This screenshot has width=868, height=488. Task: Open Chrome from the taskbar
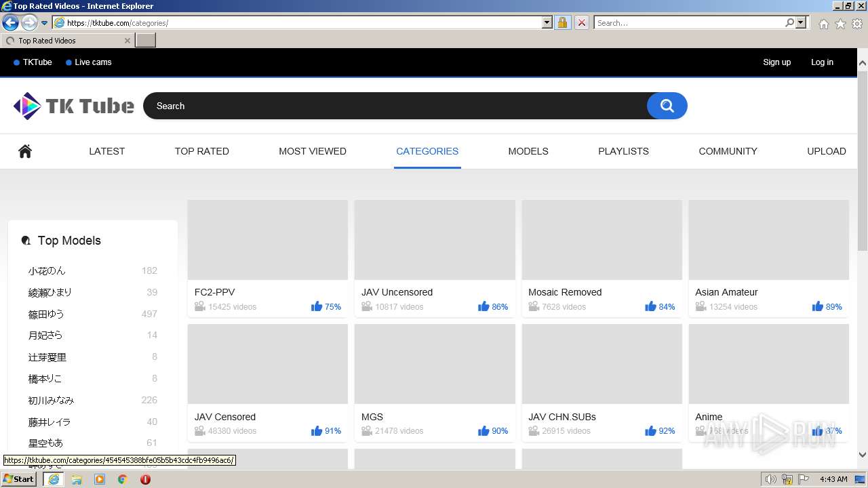(x=123, y=479)
